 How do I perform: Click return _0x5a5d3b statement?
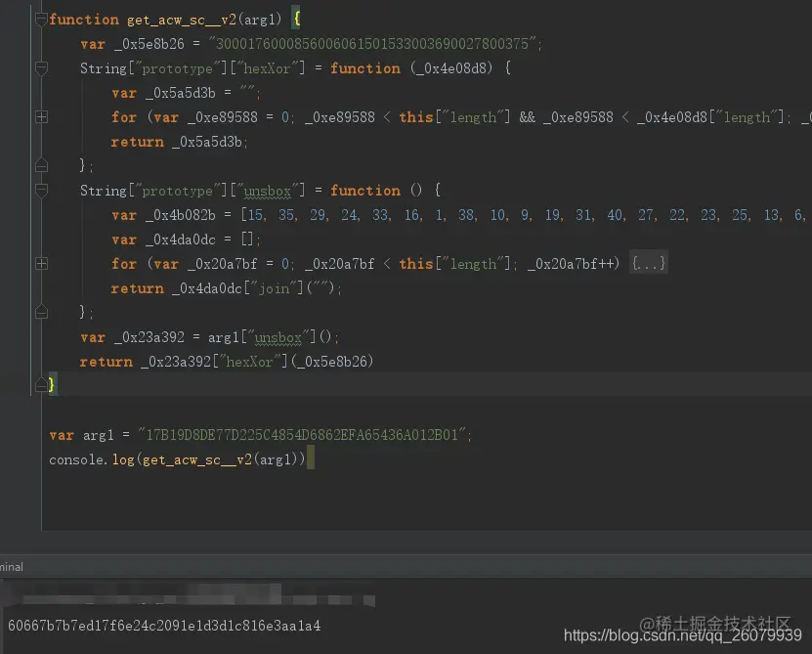[179, 142]
